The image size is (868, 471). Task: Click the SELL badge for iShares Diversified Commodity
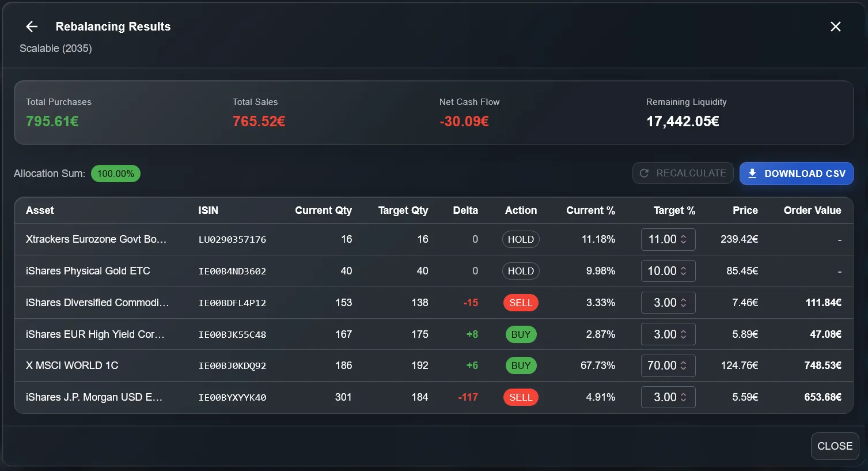point(520,303)
